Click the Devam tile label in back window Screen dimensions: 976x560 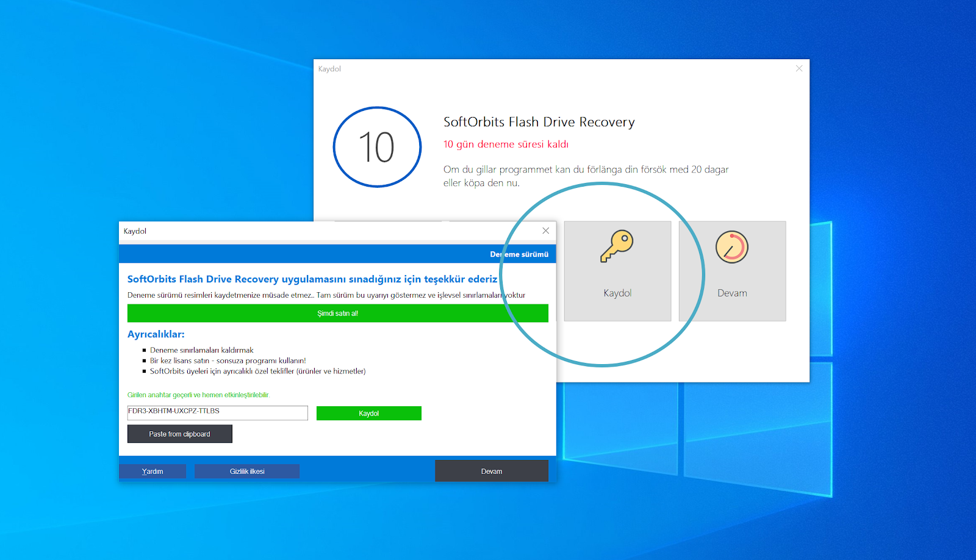pyautogui.click(x=732, y=293)
